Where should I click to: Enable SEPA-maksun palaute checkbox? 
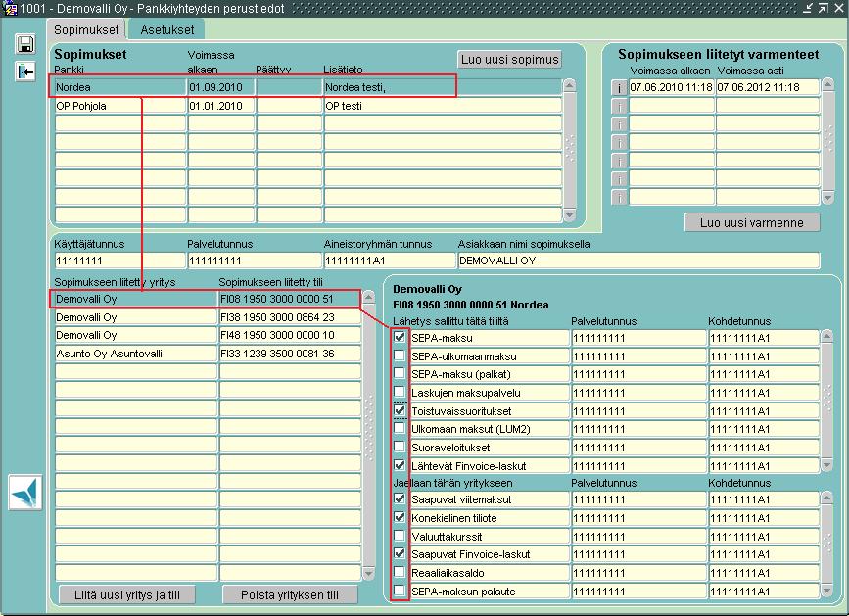pyautogui.click(x=400, y=591)
